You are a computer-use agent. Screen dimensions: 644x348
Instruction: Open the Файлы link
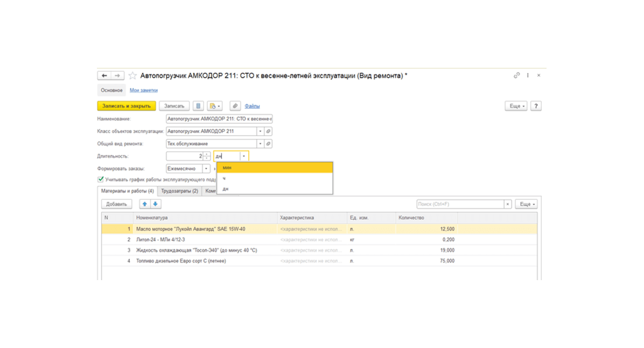(x=252, y=106)
